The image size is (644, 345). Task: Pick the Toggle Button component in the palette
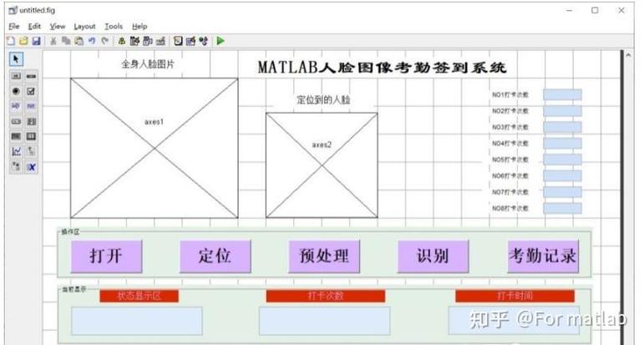[x=16, y=136]
